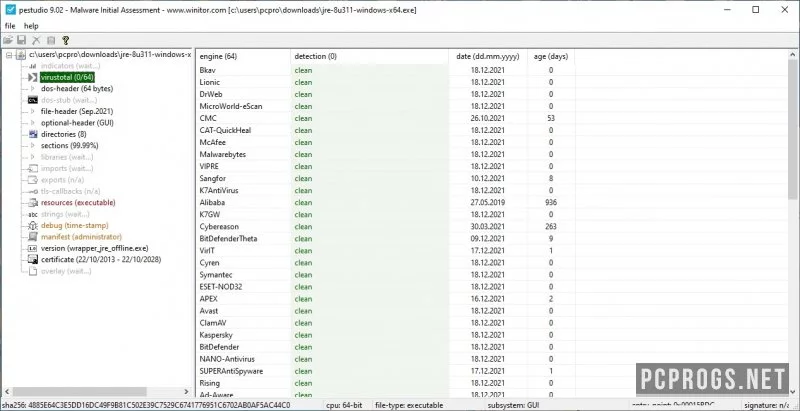Image resolution: width=800 pixels, height=411 pixels.
Task: Select sections (99.99%) item
Action: [x=69, y=146]
